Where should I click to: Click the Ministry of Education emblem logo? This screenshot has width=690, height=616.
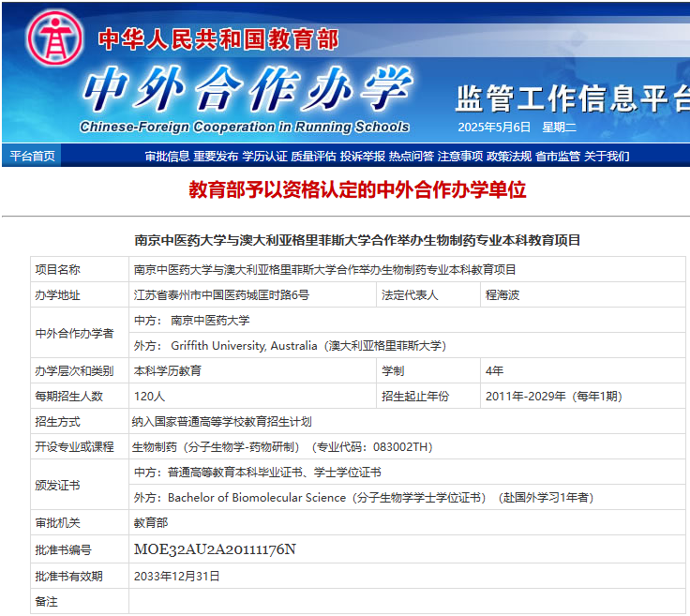[x=54, y=38]
